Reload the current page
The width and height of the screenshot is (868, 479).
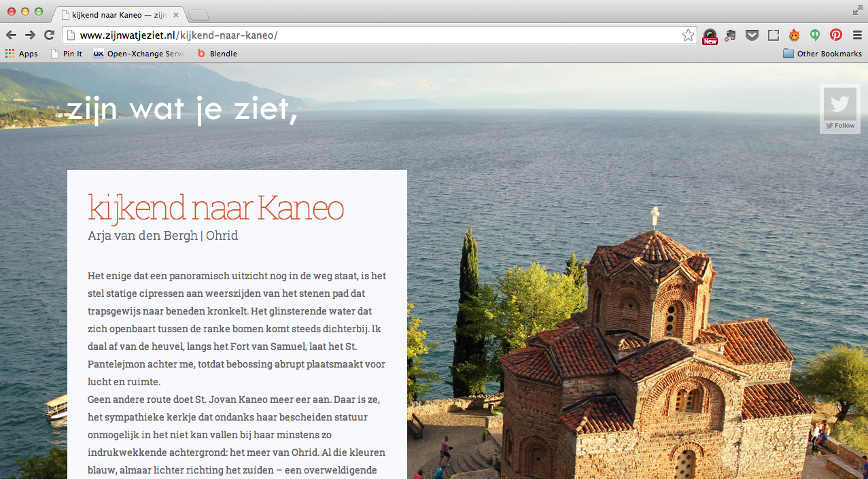click(x=49, y=35)
